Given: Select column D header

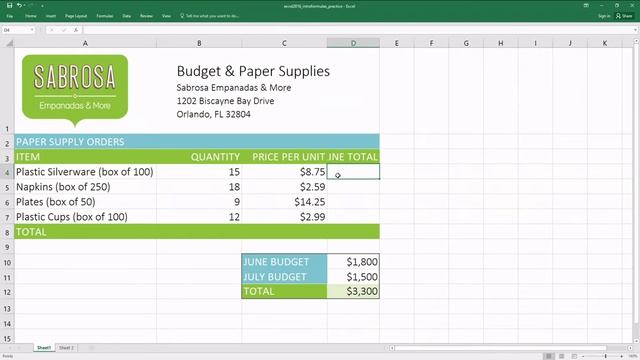Looking at the screenshot, I should [353, 43].
